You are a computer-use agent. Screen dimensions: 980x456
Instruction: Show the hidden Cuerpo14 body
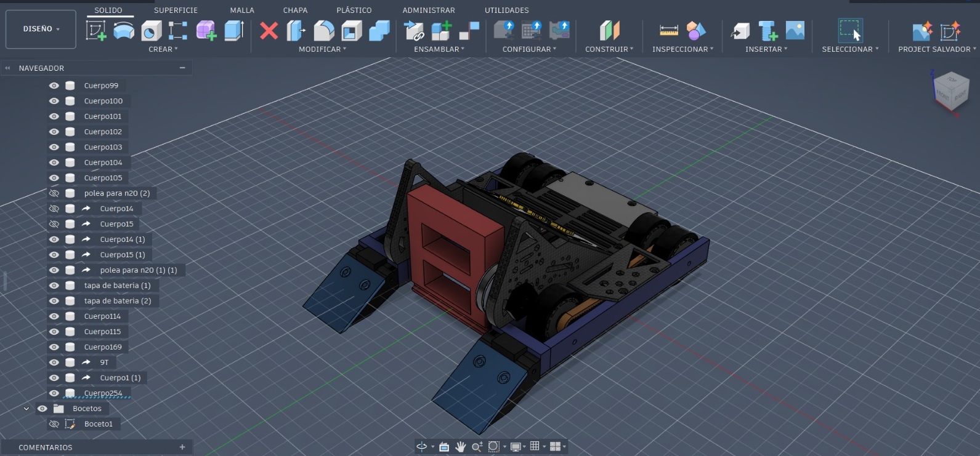pyautogui.click(x=54, y=209)
